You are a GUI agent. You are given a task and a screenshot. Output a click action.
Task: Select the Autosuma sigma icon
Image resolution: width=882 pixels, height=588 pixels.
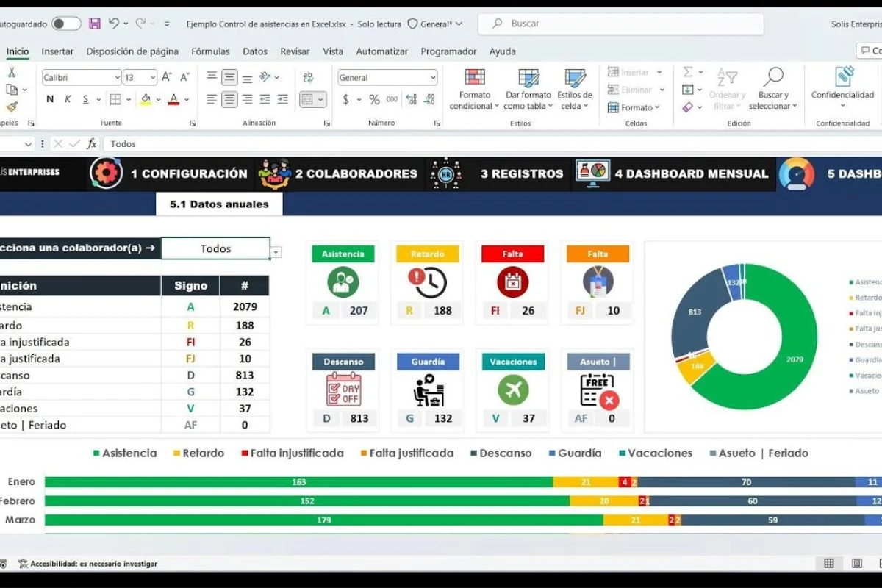tap(689, 71)
